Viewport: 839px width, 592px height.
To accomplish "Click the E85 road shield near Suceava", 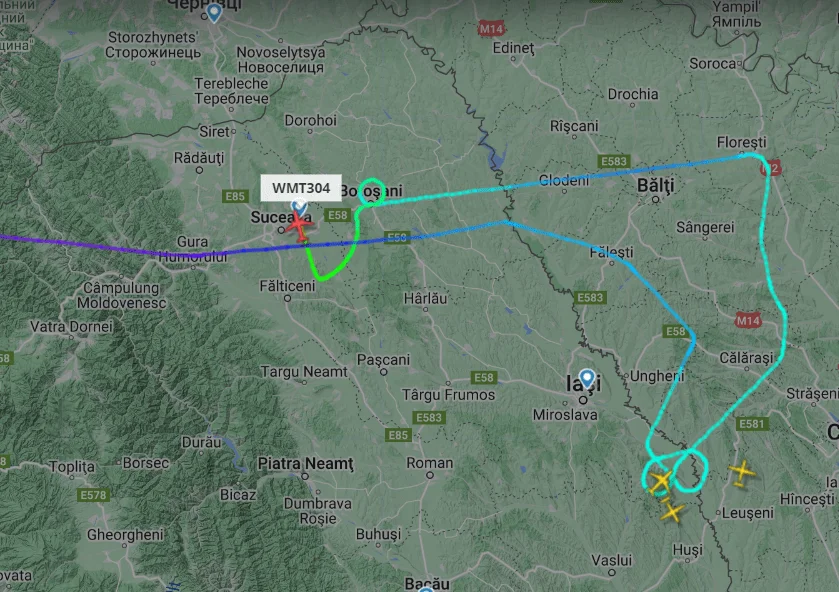I will tap(235, 196).
